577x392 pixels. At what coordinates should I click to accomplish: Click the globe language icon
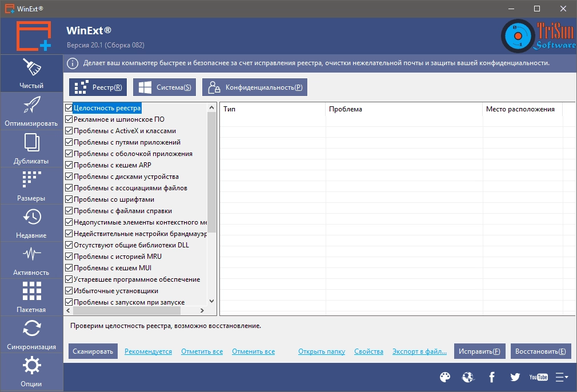point(468,377)
